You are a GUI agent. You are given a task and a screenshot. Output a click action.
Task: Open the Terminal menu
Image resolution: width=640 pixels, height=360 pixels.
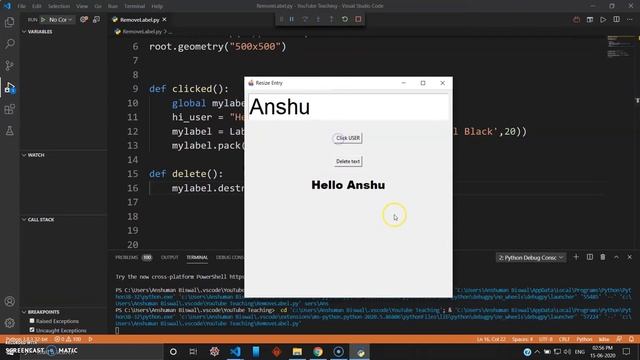click(x=134, y=6)
